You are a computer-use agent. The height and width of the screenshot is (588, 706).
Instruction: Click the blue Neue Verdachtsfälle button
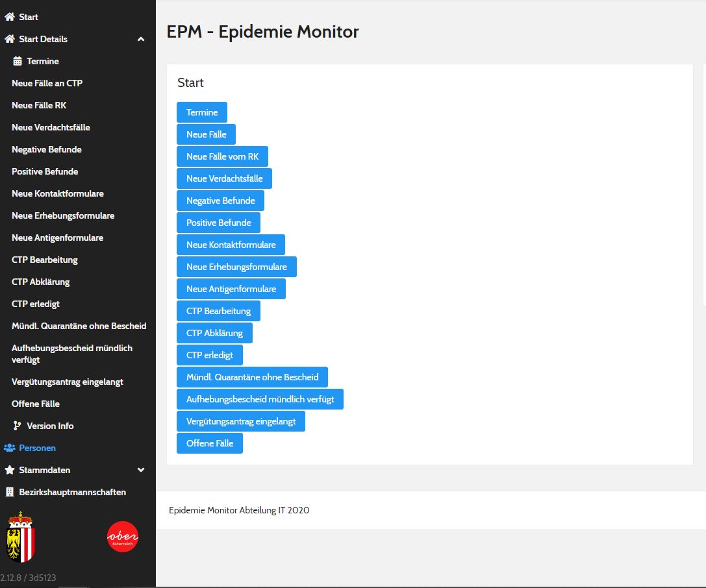[224, 178]
